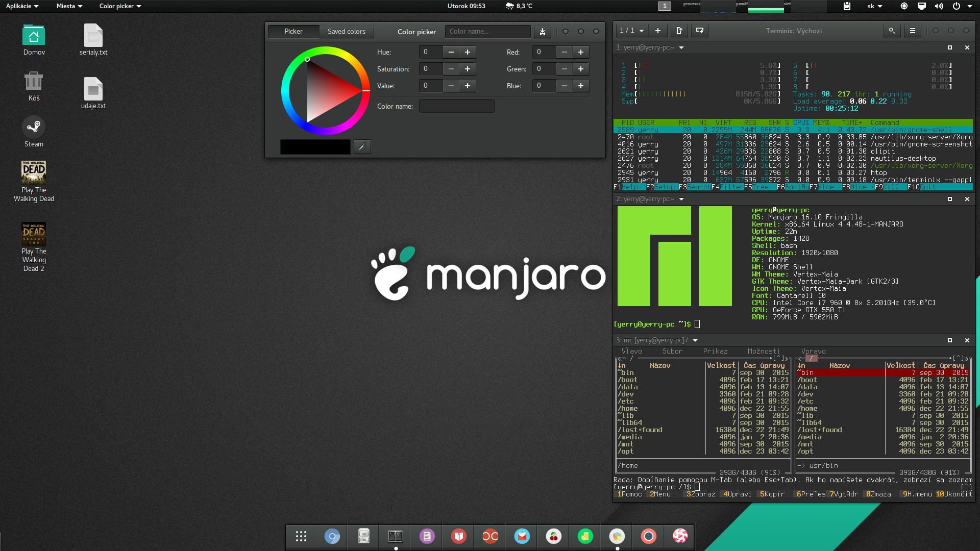Switch to the Saved colors tab
Image resolution: width=980 pixels, height=551 pixels.
click(346, 32)
